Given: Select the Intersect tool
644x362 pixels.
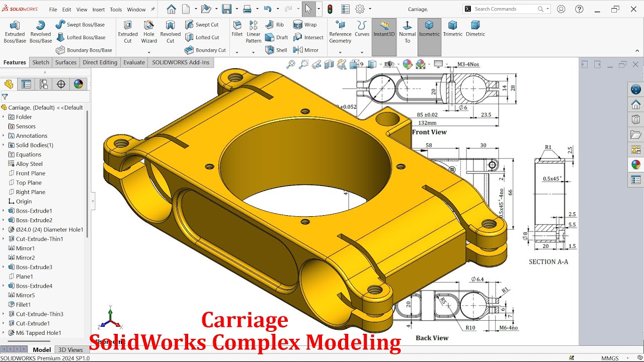Looking at the screenshot, I should coord(308,37).
